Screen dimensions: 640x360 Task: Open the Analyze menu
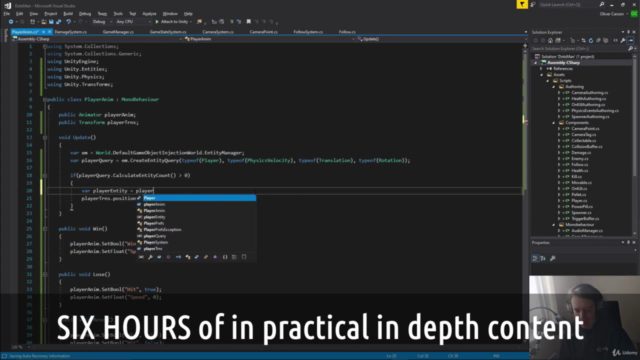149,14
